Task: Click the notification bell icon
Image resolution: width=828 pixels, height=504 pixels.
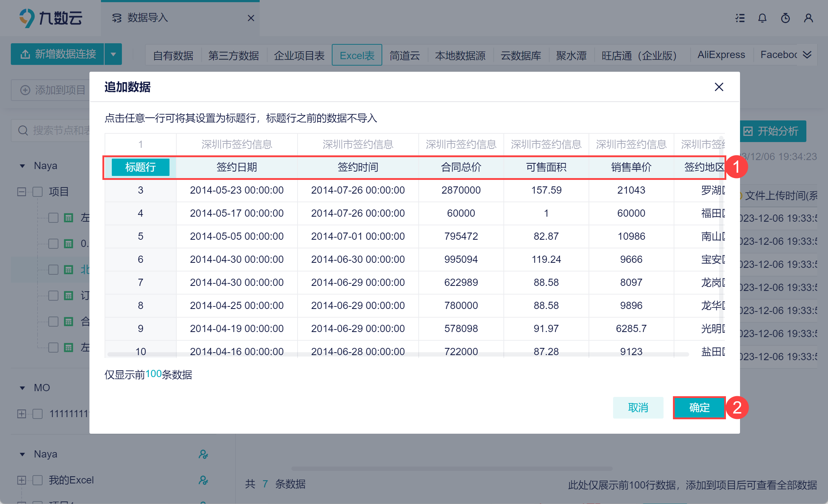Action: pyautogui.click(x=762, y=18)
